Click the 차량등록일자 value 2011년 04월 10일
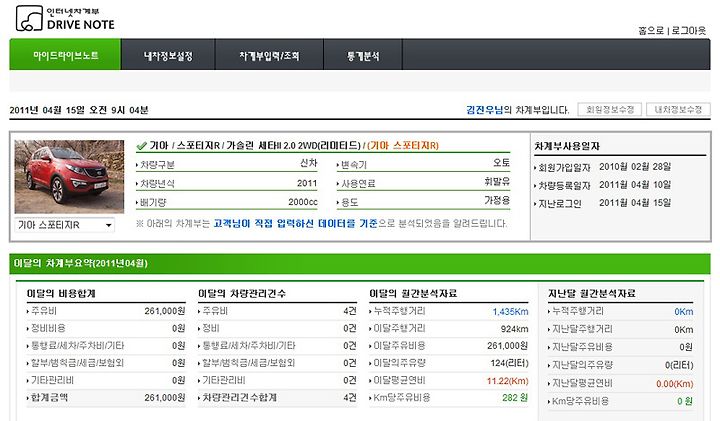This screenshot has height=421, width=720. coord(635,185)
